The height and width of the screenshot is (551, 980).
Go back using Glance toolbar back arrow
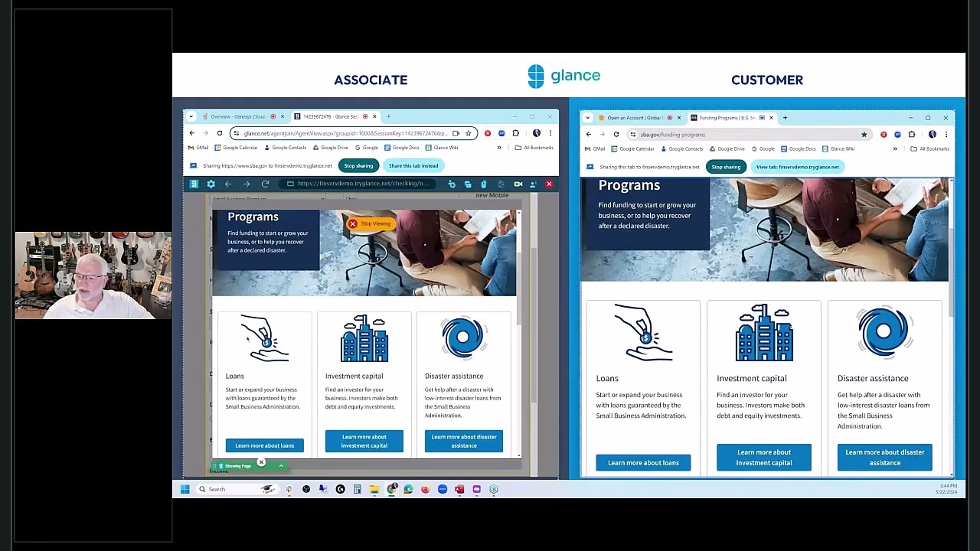coord(228,184)
